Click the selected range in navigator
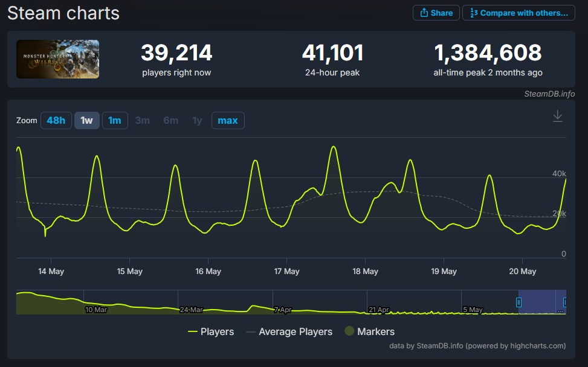588x367 pixels. click(542, 302)
